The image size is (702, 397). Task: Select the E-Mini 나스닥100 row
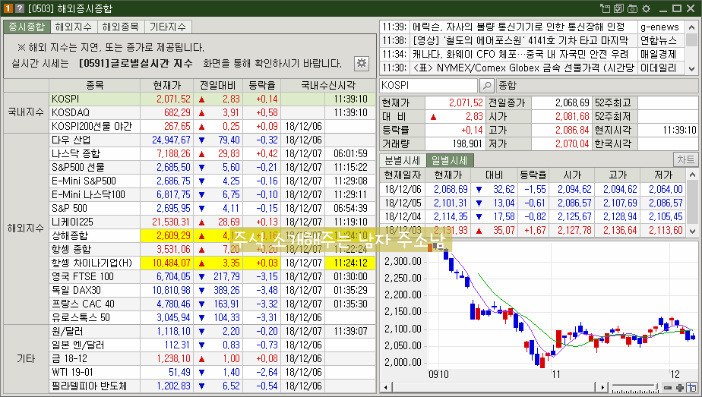(212, 195)
